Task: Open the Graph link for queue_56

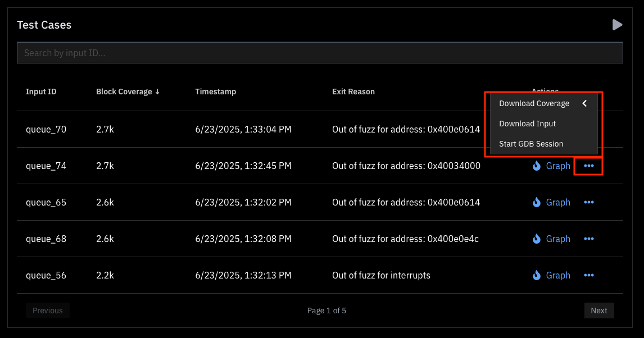Action: [x=558, y=276]
